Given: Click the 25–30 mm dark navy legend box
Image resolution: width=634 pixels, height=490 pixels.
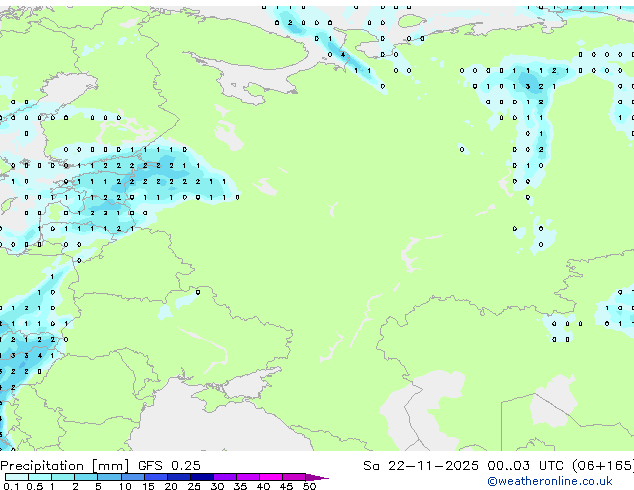Looking at the screenshot, I should point(202,477).
